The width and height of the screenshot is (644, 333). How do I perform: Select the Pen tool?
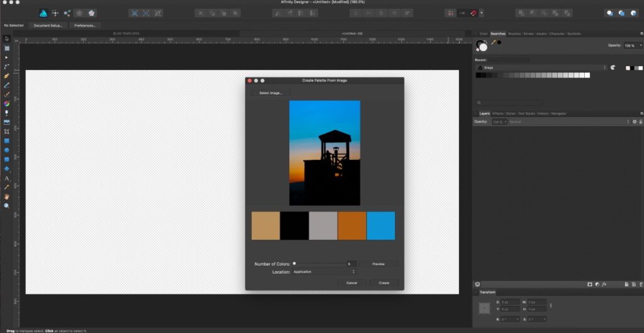pyautogui.click(x=6, y=76)
